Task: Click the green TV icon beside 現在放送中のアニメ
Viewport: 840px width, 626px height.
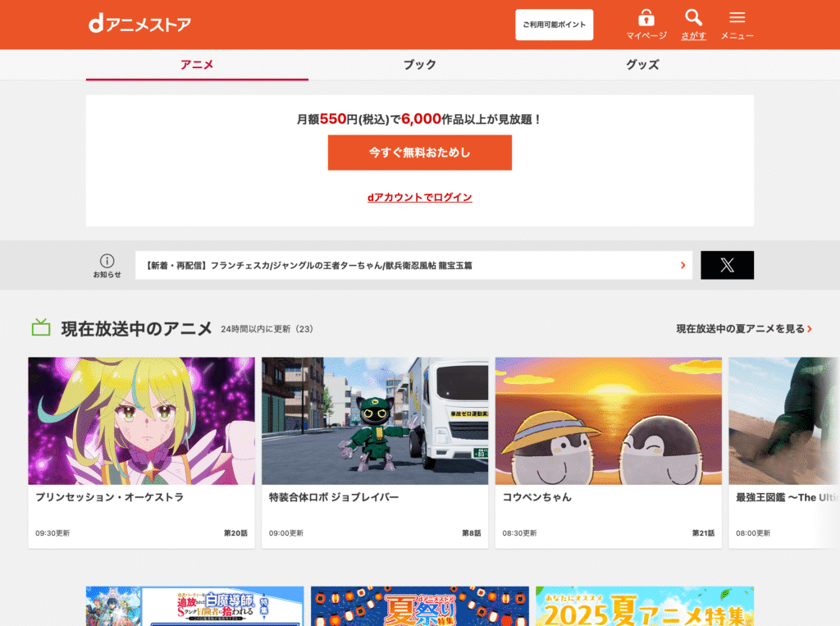Action: click(41, 327)
